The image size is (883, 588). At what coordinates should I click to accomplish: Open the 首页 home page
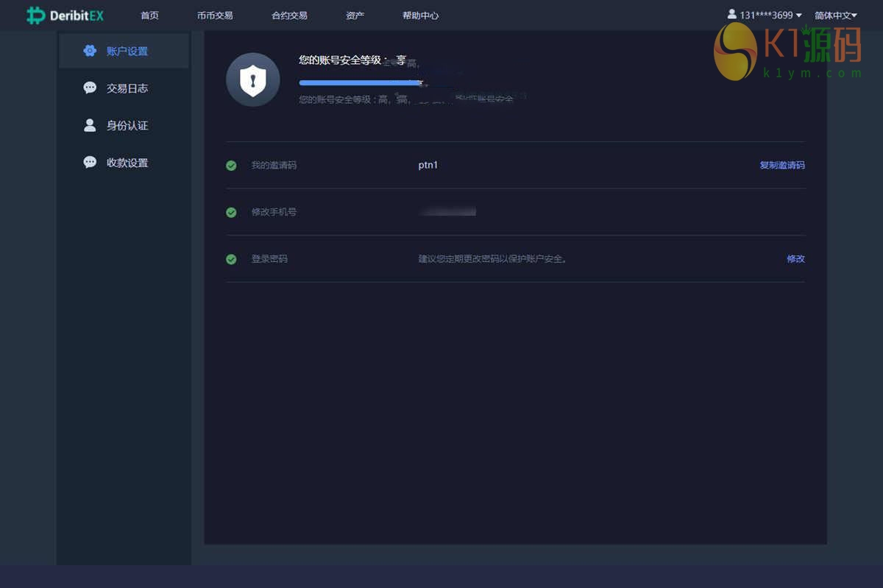149,15
